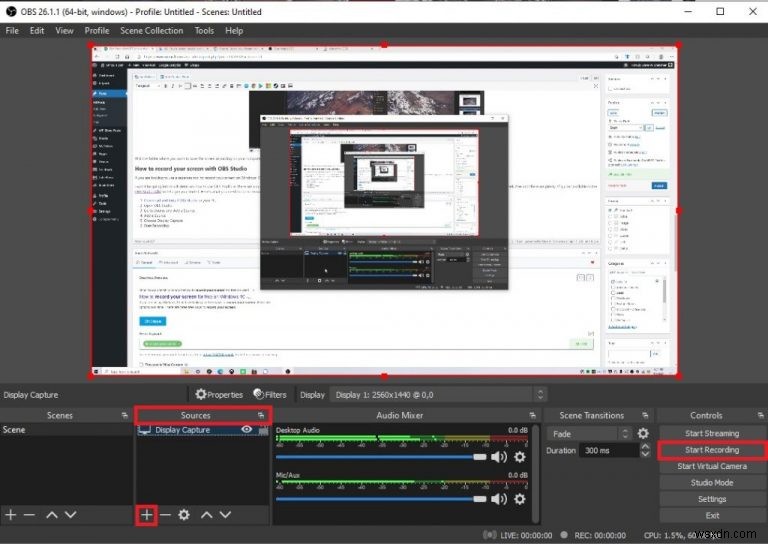The width and height of the screenshot is (768, 544).
Task: Open the Scene Collection menu
Action: pyautogui.click(x=152, y=30)
